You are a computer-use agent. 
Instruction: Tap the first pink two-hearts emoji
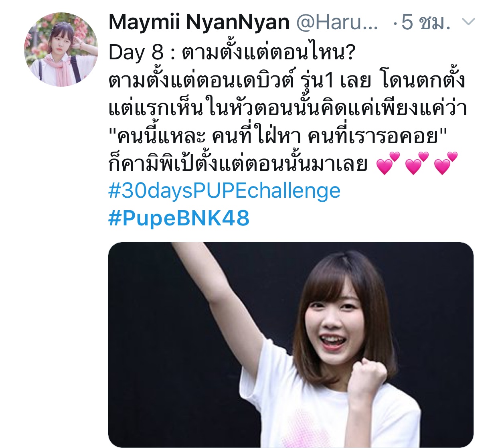click(388, 163)
